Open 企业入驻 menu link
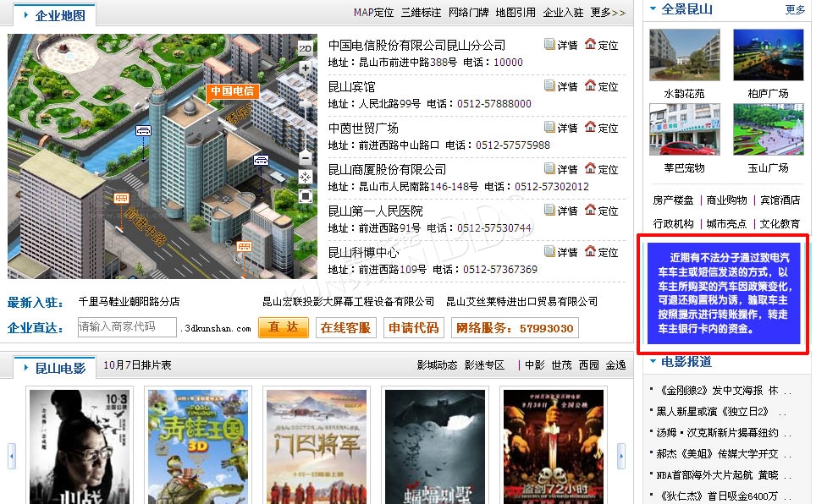816x504 pixels. [563, 13]
